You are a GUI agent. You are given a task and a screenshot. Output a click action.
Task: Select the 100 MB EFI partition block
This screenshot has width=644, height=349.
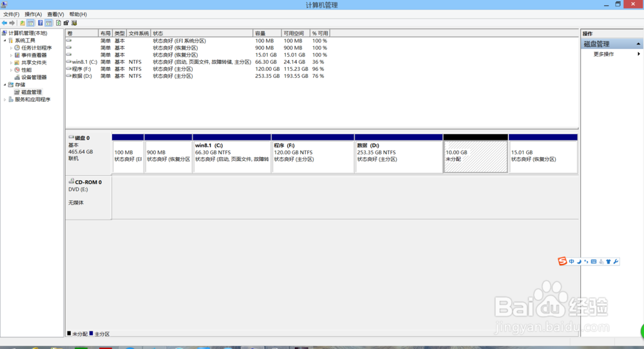tap(128, 153)
